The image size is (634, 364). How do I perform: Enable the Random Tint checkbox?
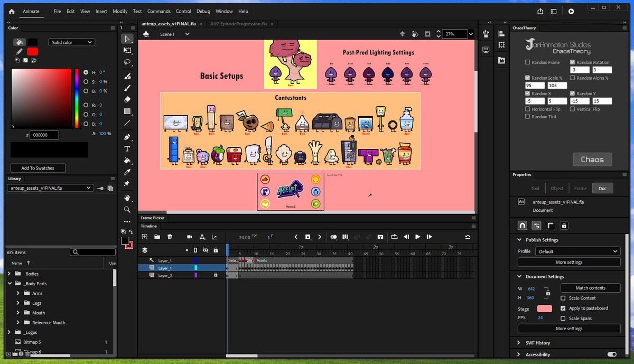[x=527, y=116]
